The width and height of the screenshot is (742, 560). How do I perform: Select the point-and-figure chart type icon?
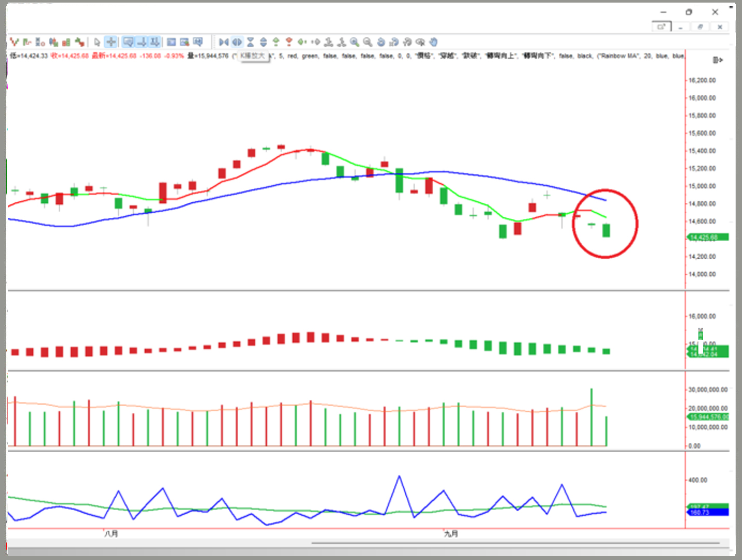coord(40,42)
